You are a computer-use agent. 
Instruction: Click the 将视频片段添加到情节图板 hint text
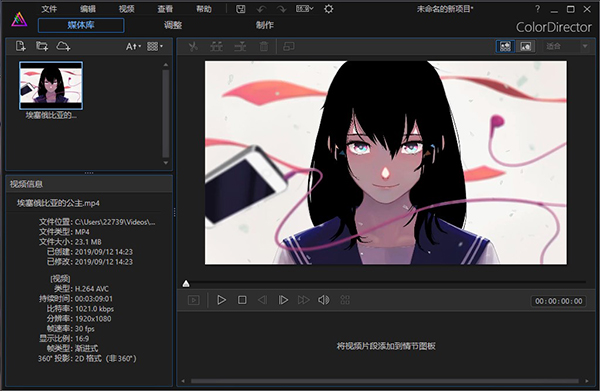[x=386, y=346]
